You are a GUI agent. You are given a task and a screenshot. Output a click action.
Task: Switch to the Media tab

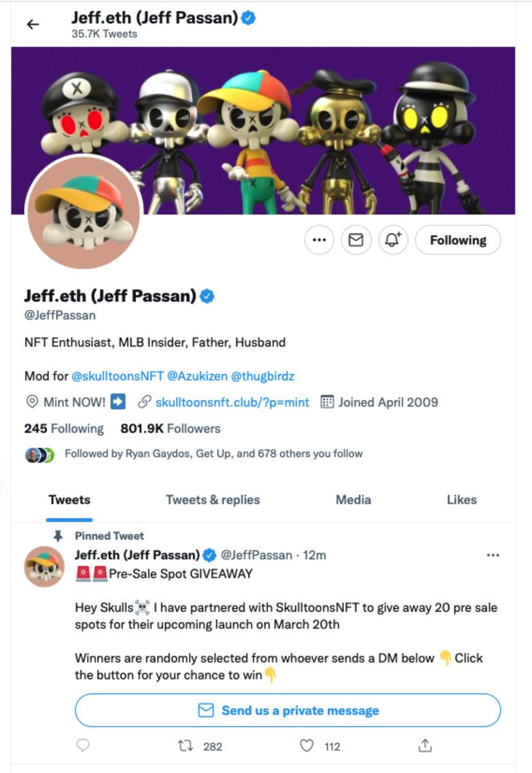(x=353, y=500)
